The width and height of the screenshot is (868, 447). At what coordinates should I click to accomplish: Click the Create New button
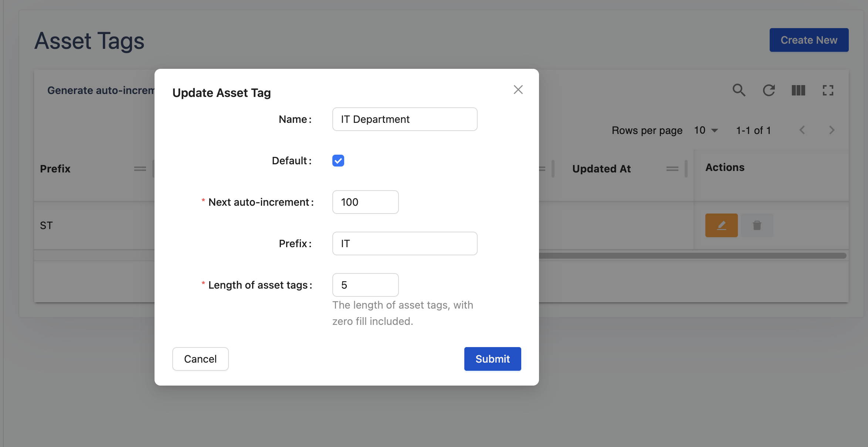[808, 40]
